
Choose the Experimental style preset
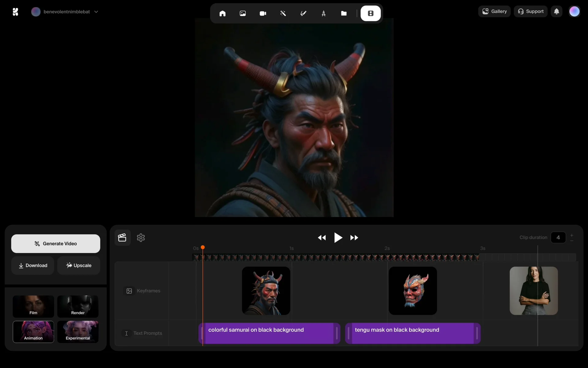(78, 332)
